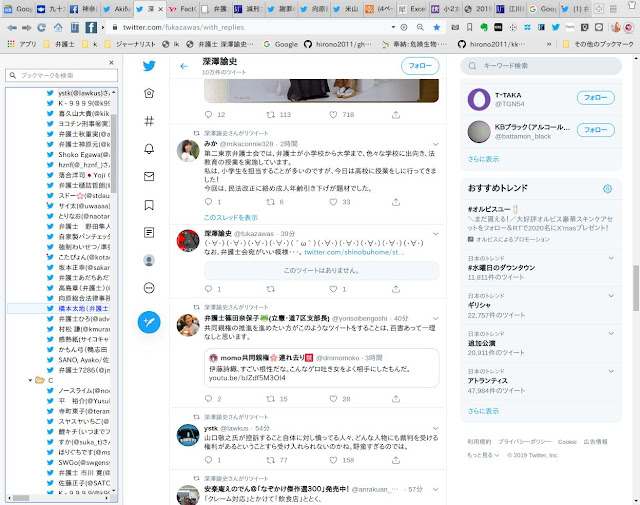This screenshot has width=640, height=505.
Task: Open the #水曜日のダウンタウン trend
Action: [501, 268]
